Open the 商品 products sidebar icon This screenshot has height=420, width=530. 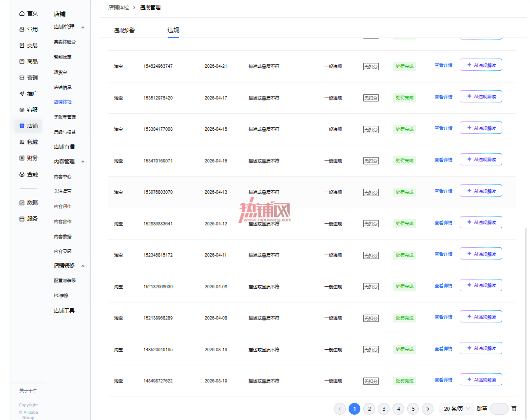(22, 61)
